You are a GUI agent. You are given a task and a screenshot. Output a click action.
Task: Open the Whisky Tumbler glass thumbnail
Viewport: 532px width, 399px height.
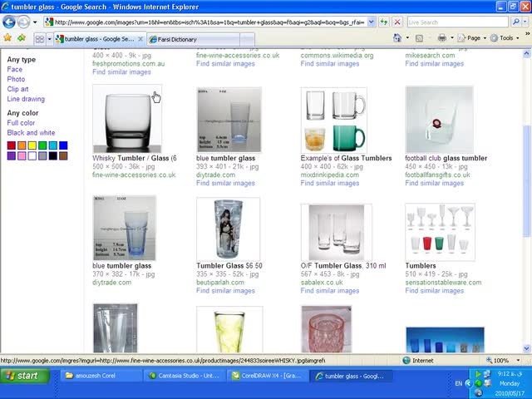coord(127,119)
